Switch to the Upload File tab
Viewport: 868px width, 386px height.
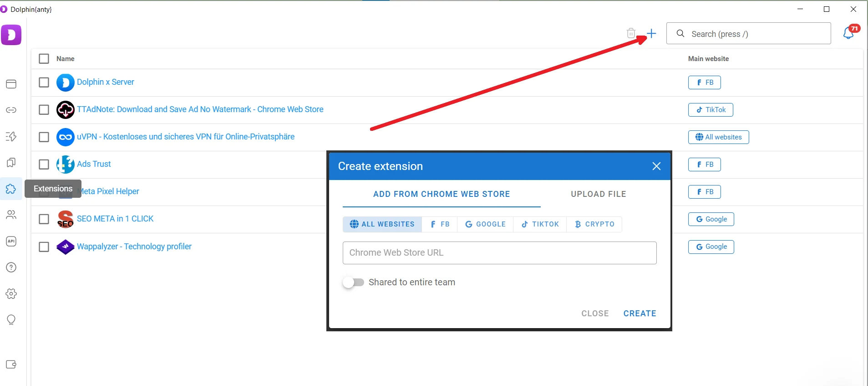(599, 194)
